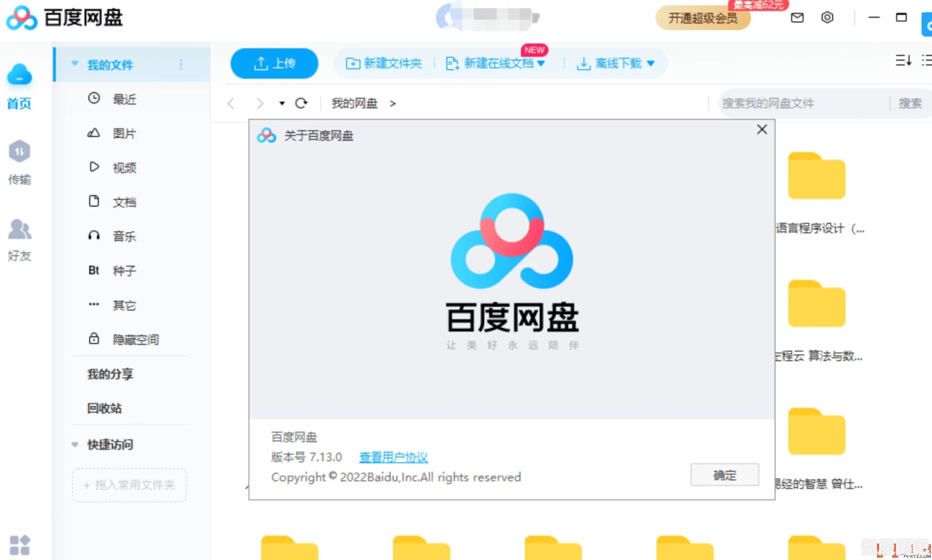932x560 pixels.
Task: Open the sort order icon
Action: (903, 61)
